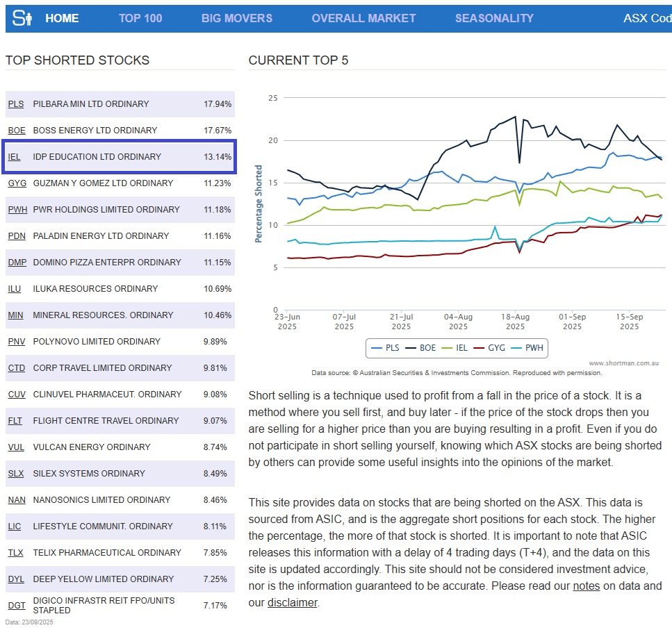Open the BOE ticker link
672x630 pixels.
click(x=16, y=131)
